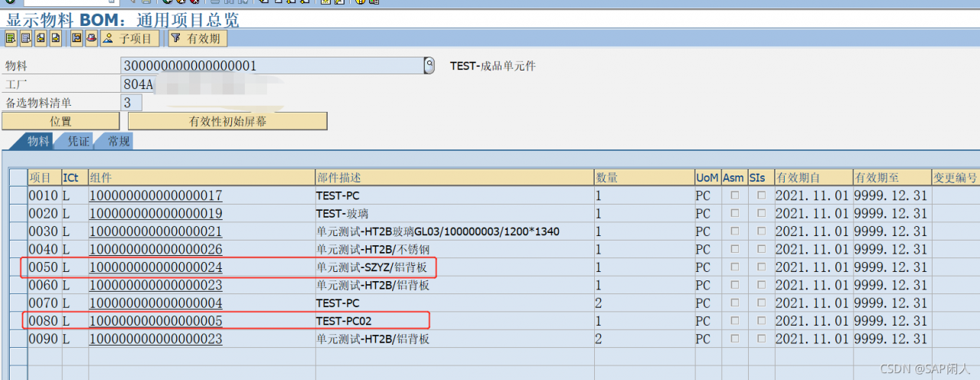
Task: Click the 有效性初始屏幕 button
Action: point(227,121)
